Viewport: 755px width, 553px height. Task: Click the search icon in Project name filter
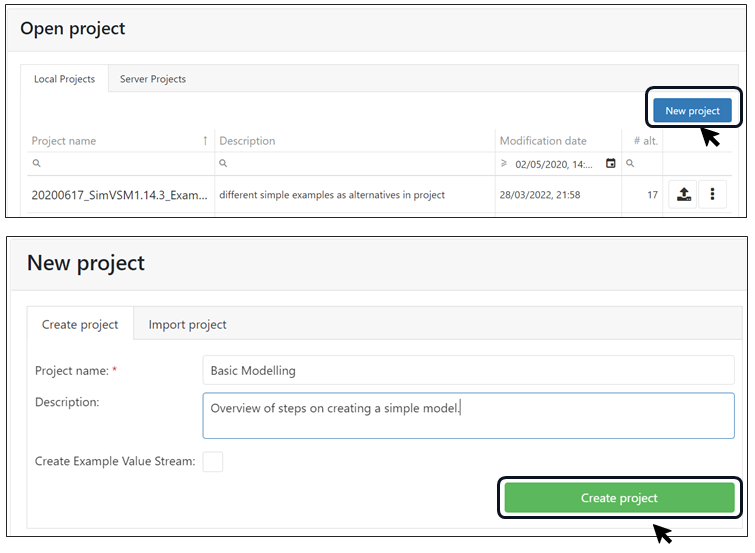click(x=37, y=163)
